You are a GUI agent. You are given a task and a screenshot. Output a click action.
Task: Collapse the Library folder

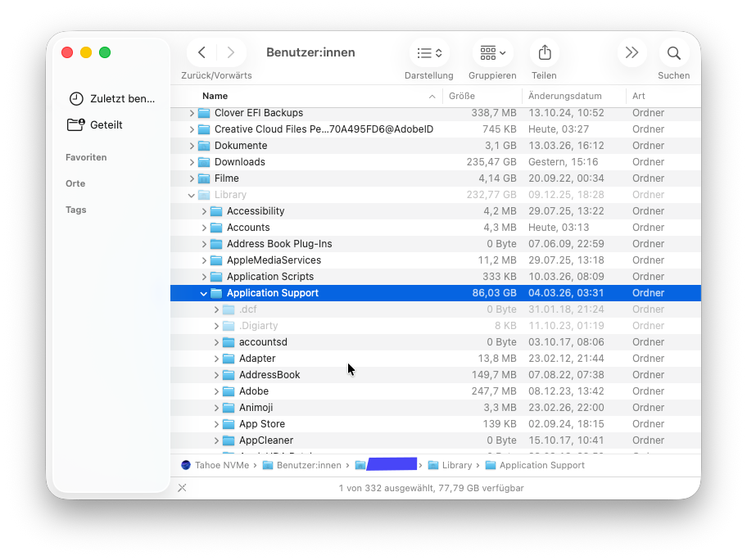[192, 195]
